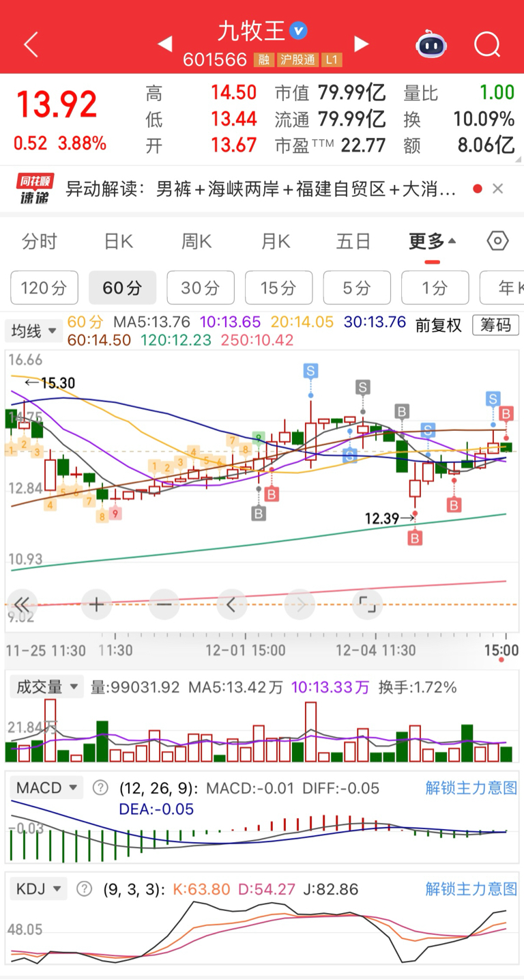The image size is (524, 980).
Task: Tap the K:63.80 value in KDJ
Action: click(201, 889)
